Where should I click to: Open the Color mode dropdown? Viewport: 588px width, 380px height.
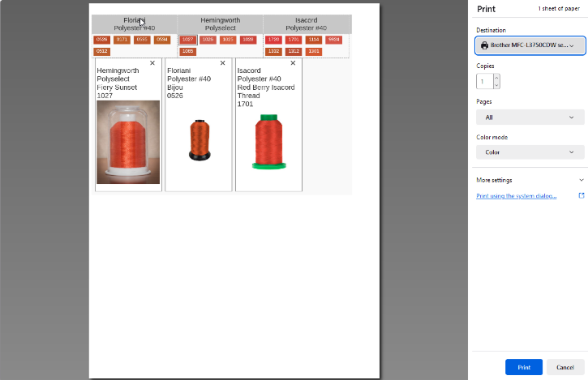[530, 152]
